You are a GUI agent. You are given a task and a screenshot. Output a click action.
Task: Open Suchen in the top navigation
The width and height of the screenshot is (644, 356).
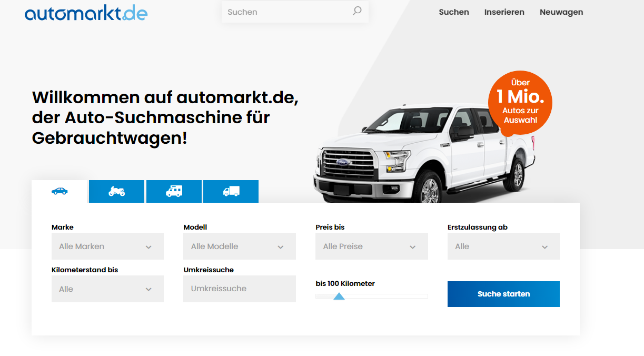tap(453, 12)
